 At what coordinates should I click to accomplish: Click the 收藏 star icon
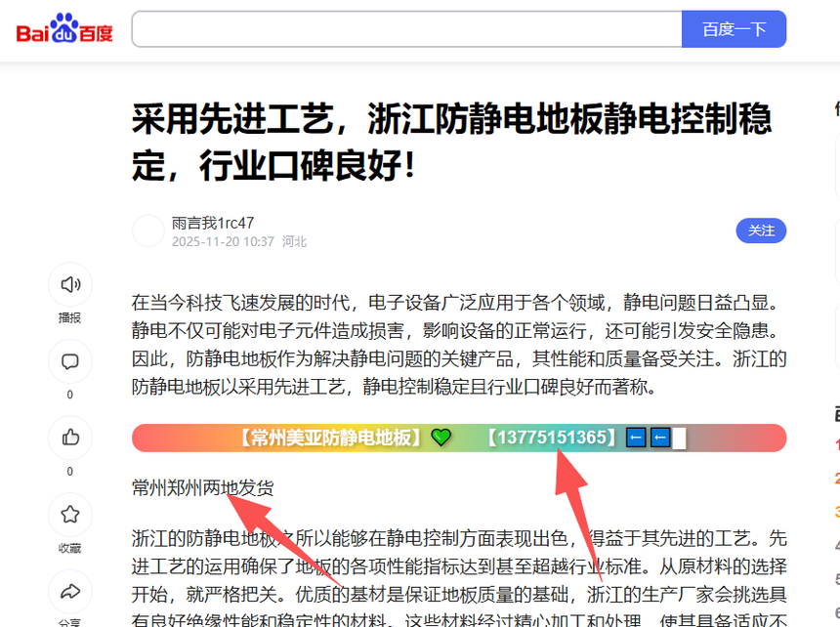pyautogui.click(x=70, y=515)
